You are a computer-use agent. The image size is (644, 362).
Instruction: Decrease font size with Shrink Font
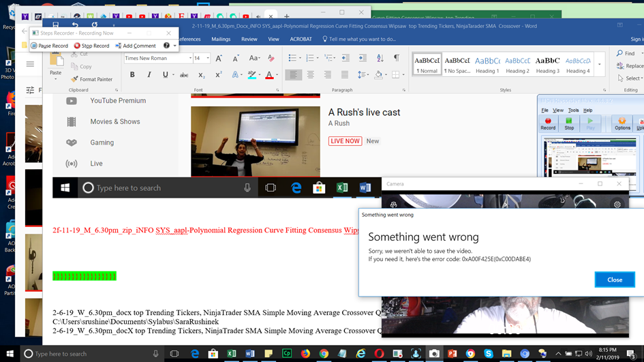click(x=236, y=59)
